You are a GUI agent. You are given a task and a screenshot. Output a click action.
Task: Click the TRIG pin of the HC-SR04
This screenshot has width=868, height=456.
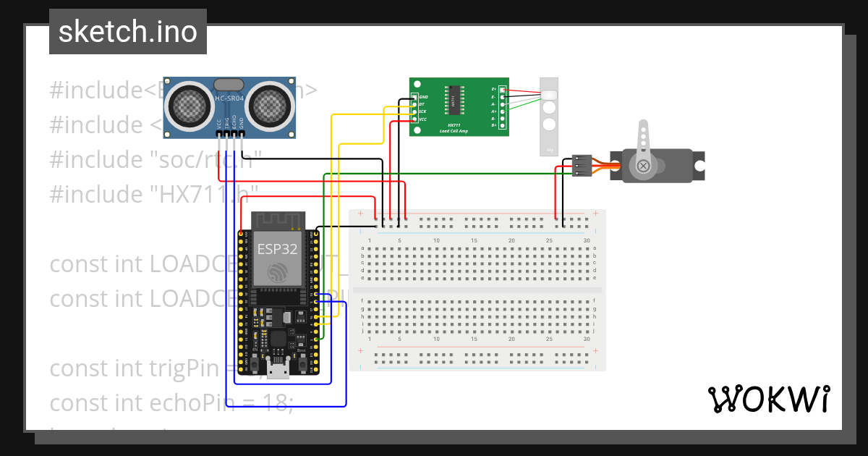click(x=226, y=133)
